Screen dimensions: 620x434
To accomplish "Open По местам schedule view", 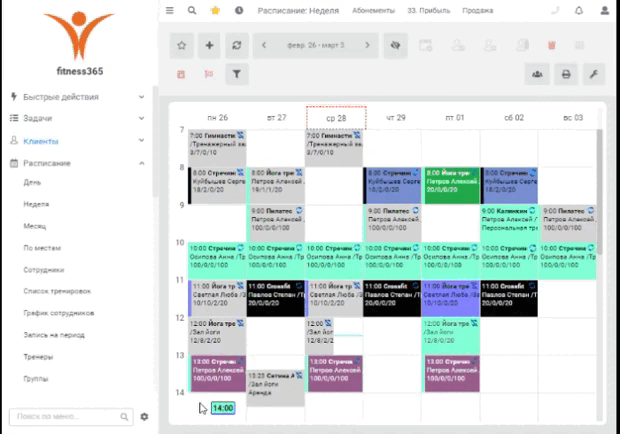I will [x=42, y=248].
